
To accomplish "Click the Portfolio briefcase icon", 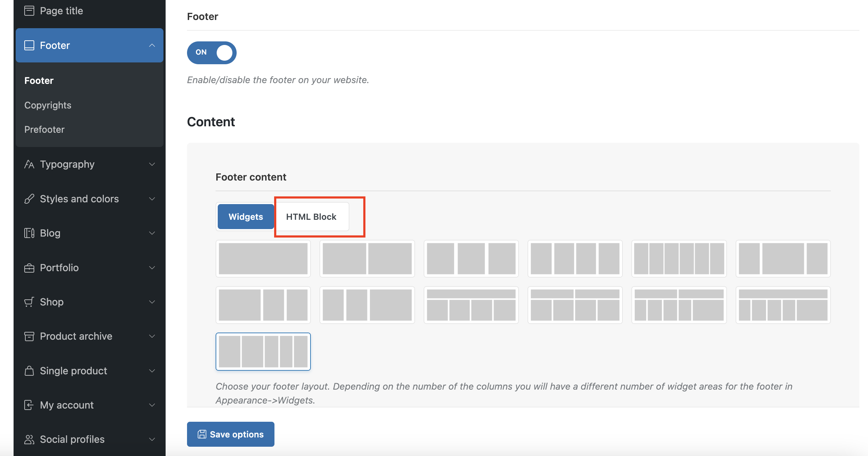I will coord(29,268).
